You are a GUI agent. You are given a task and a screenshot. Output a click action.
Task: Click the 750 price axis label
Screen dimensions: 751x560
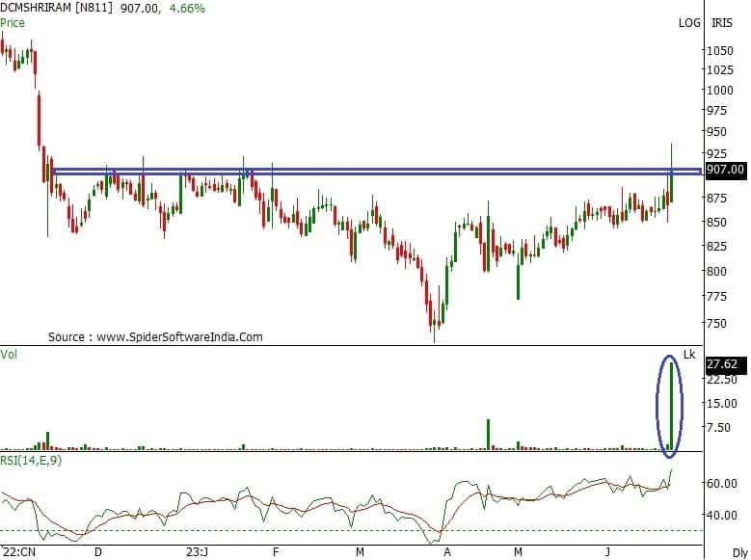click(717, 324)
